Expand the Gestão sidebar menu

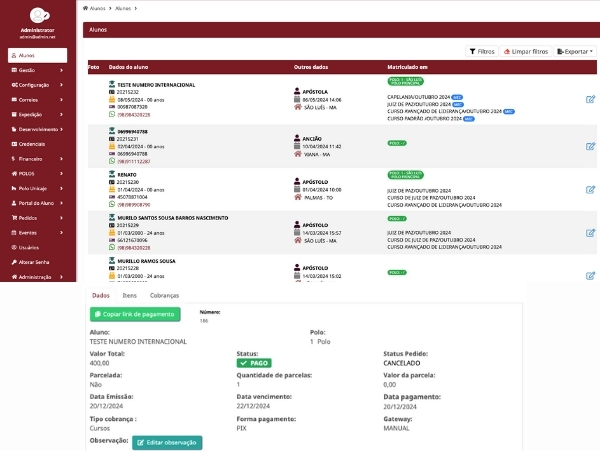click(x=37, y=70)
